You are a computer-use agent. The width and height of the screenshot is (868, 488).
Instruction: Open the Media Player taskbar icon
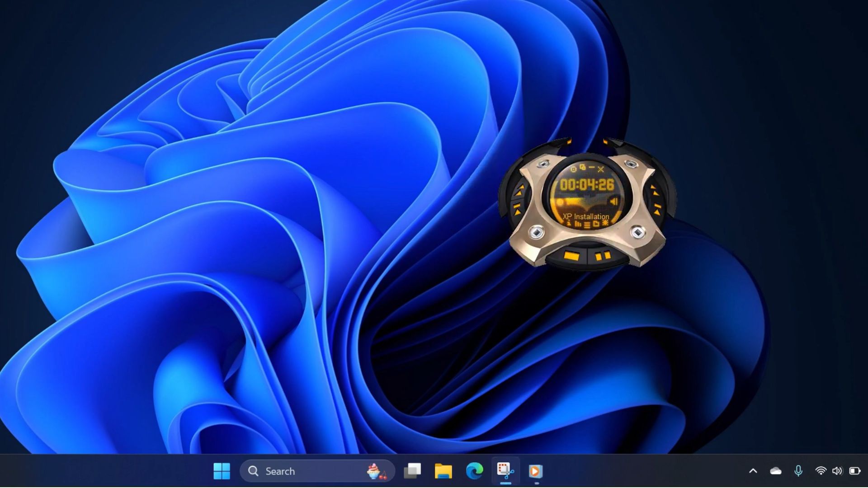[536, 471]
